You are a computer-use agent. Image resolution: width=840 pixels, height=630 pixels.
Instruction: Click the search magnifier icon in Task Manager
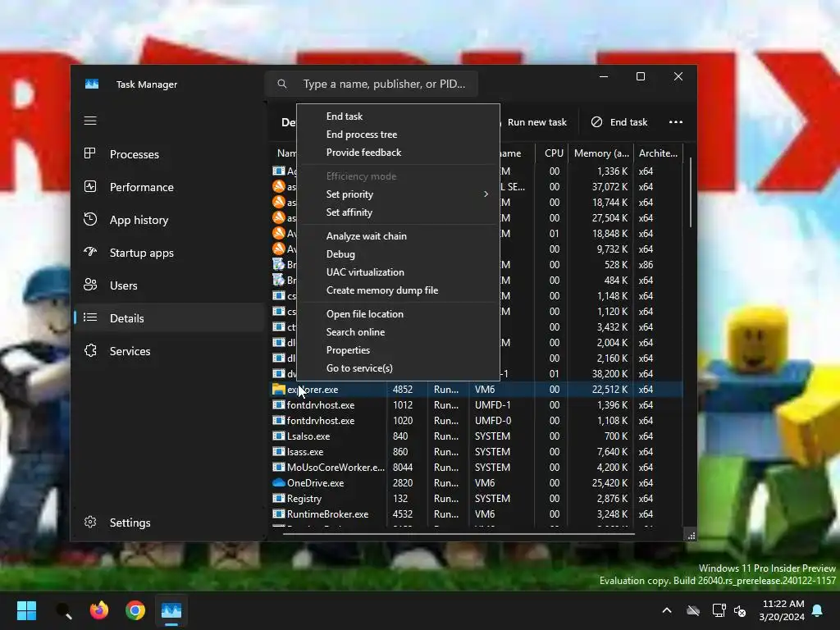click(282, 84)
